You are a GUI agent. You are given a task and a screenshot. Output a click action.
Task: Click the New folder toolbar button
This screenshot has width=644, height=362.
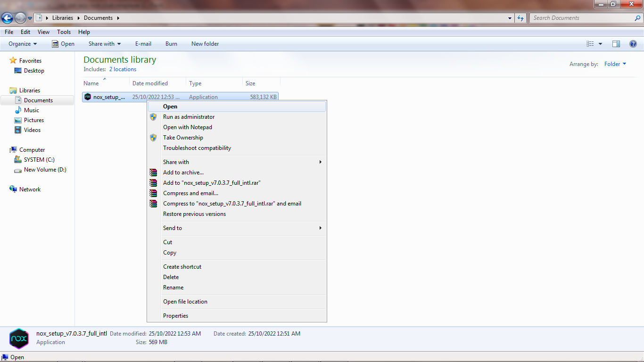point(205,44)
